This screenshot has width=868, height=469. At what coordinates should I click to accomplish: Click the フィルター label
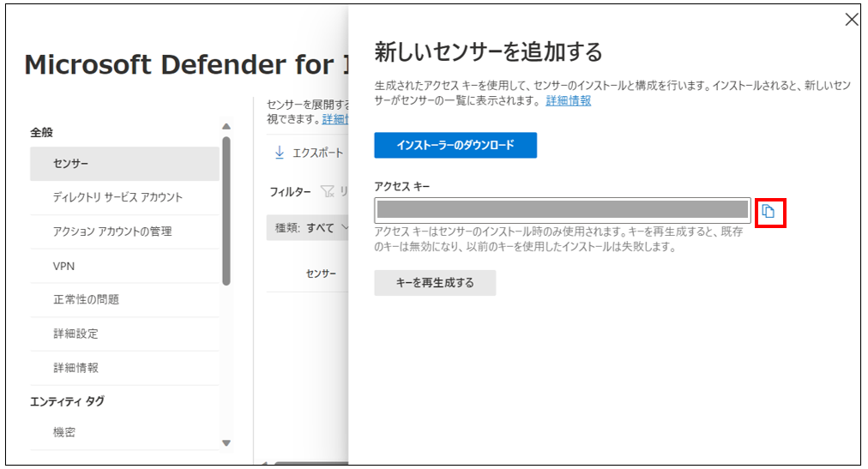pos(290,192)
